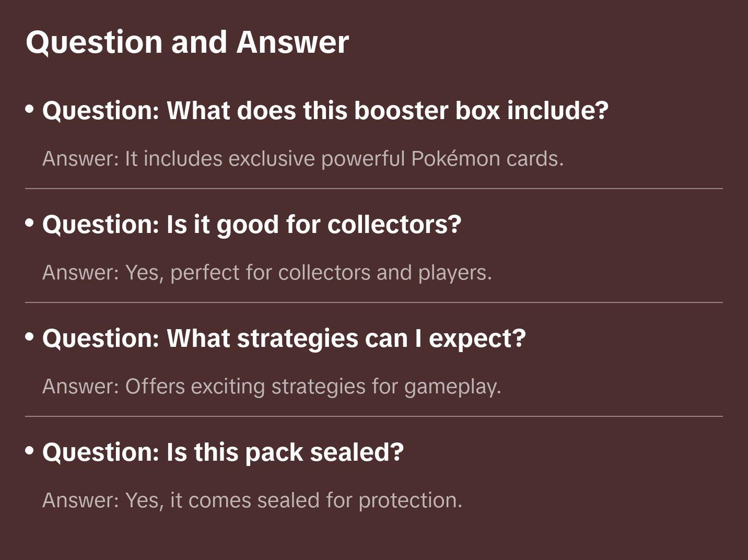
Task: Click the word 'Answer' in the main heading
Action: click(x=293, y=42)
